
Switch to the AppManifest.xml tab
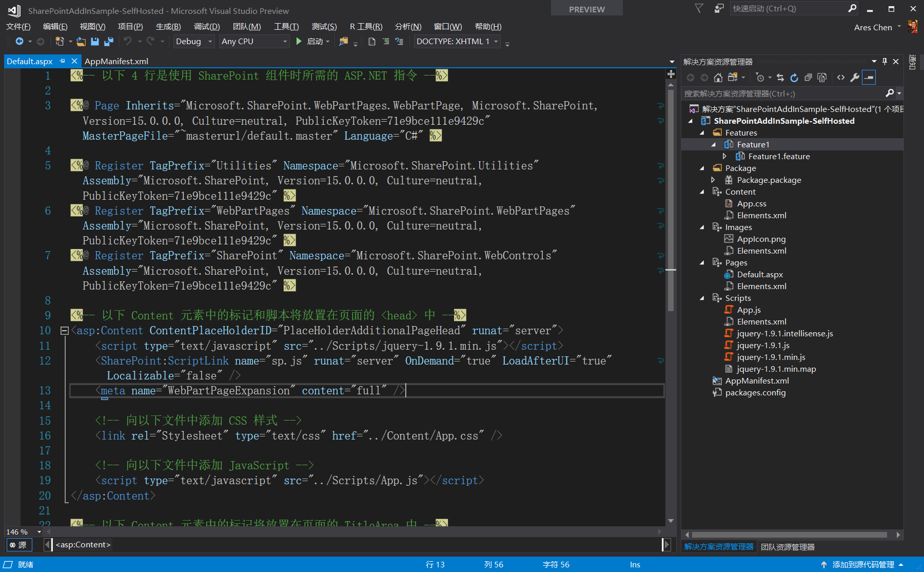point(116,61)
